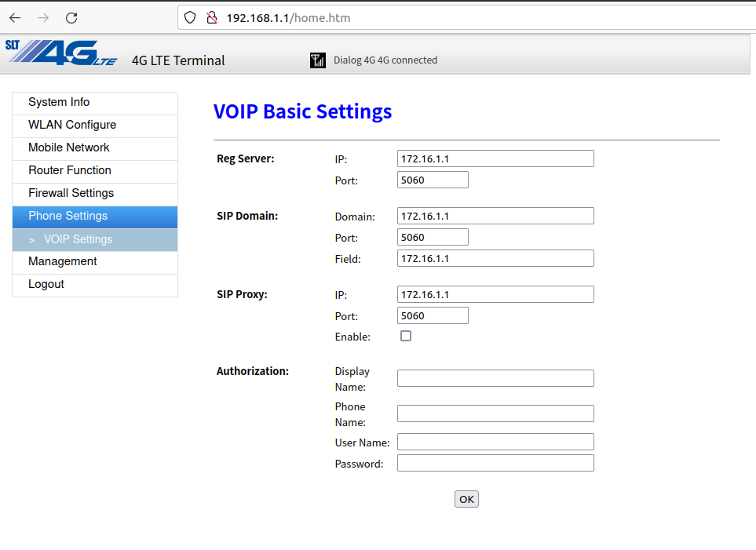Click the 'SIP Proxy:' label
The height and width of the screenshot is (550, 756).
click(x=242, y=294)
